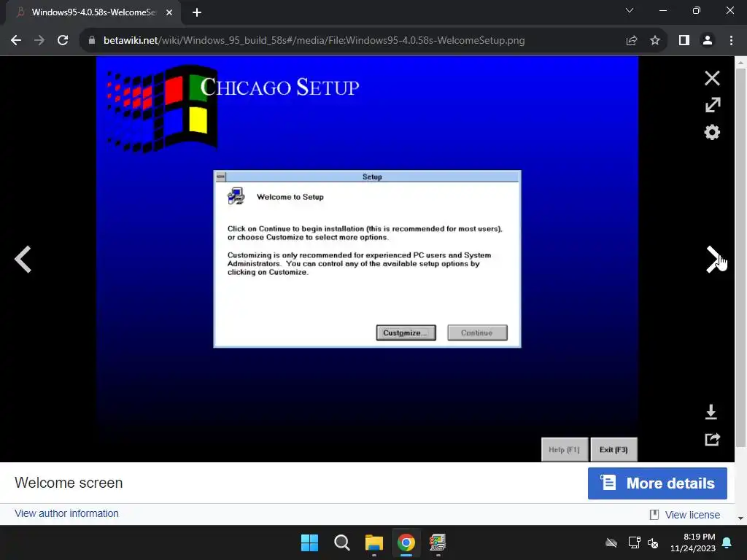This screenshot has width=747, height=560.
Task: Open the clock showing 8:19 PM
Action: (693, 542)
